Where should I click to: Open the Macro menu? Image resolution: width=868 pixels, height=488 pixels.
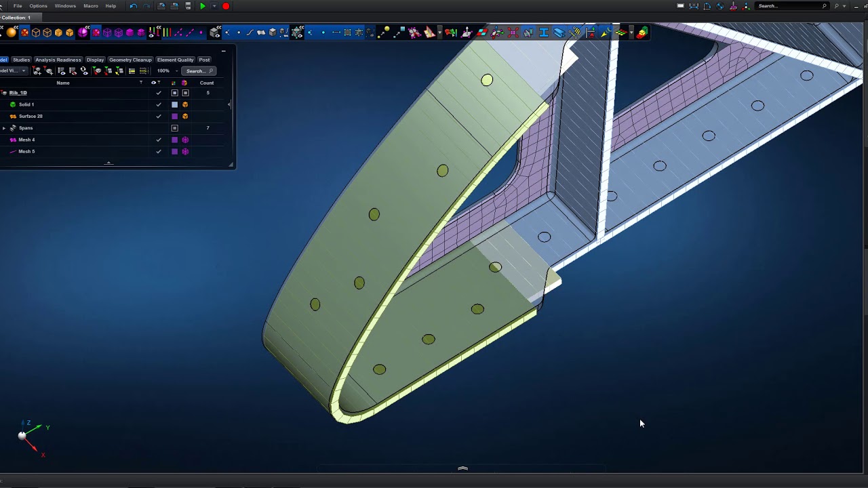click(91, 6)
